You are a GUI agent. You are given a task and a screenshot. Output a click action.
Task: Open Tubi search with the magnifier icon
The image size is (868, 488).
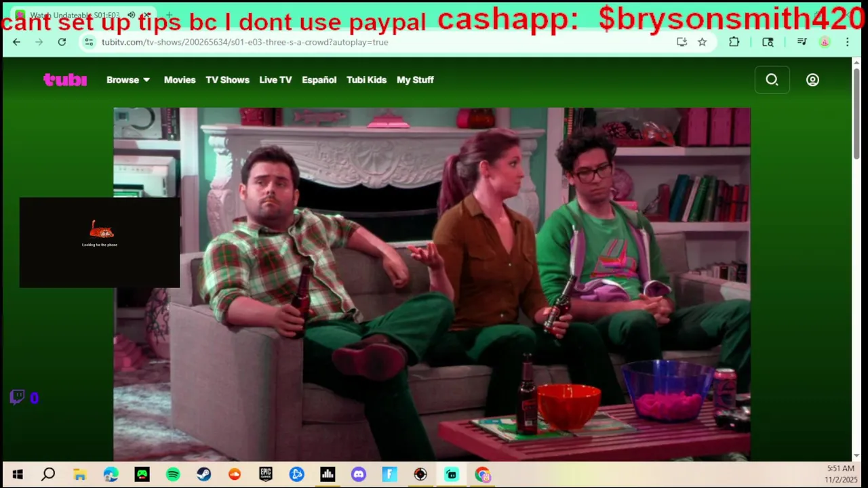pyautogui.click(x=772, y=80)
